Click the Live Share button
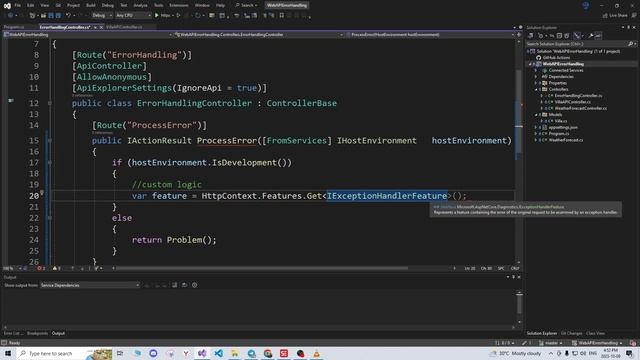 coord(615,16)
